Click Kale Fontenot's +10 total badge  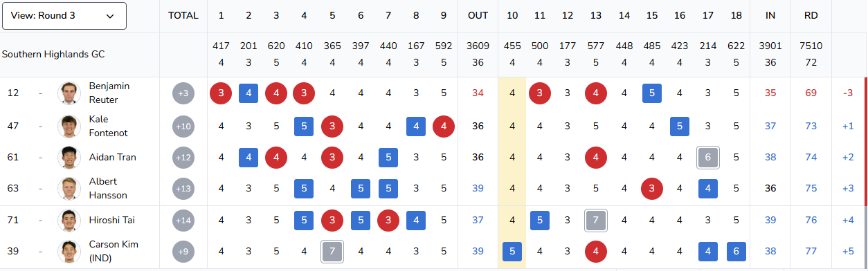coord(183,127)
